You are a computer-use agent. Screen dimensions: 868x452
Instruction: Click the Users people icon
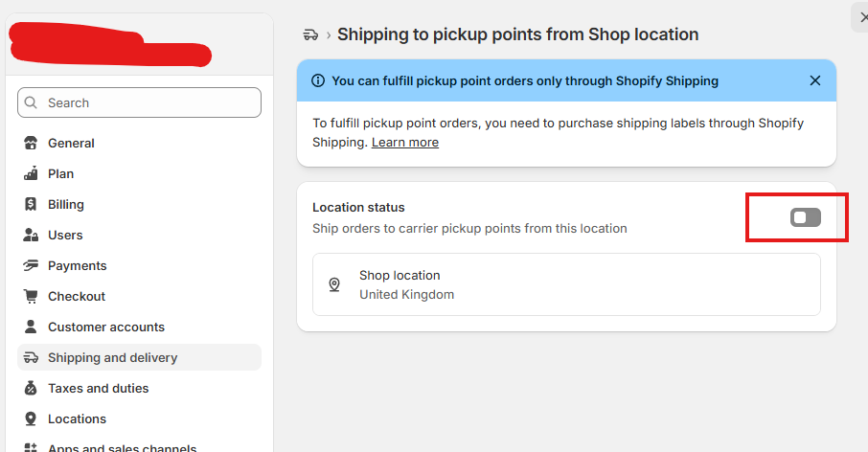tap(31, 236)
